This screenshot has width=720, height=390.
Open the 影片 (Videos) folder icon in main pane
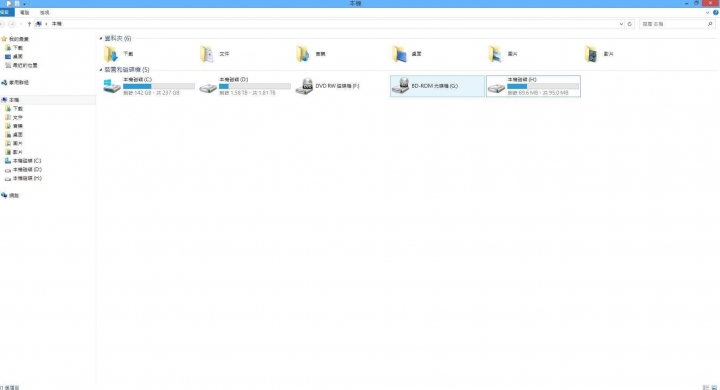tap(591, 54)
